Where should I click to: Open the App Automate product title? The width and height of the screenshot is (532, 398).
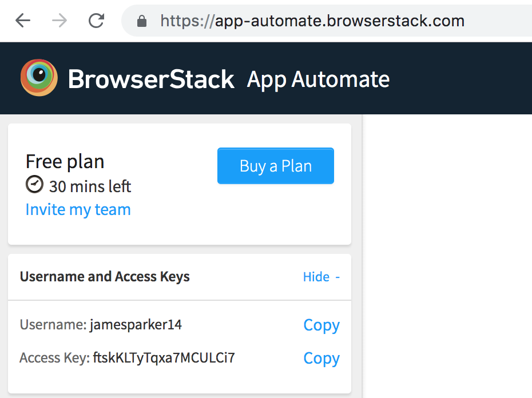318,80
